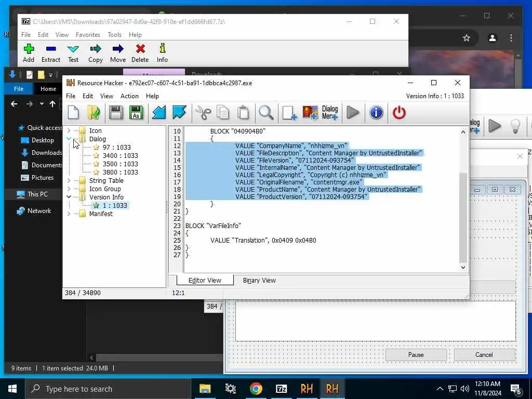
Task: Click the Import resource arrow icon
Action: point(159,113)
